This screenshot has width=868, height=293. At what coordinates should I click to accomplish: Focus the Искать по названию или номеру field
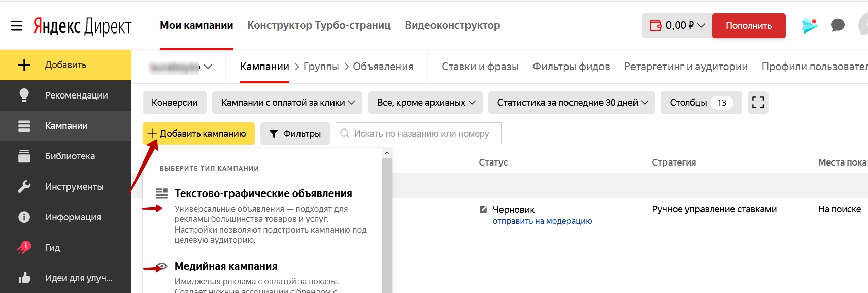point(418,134)
